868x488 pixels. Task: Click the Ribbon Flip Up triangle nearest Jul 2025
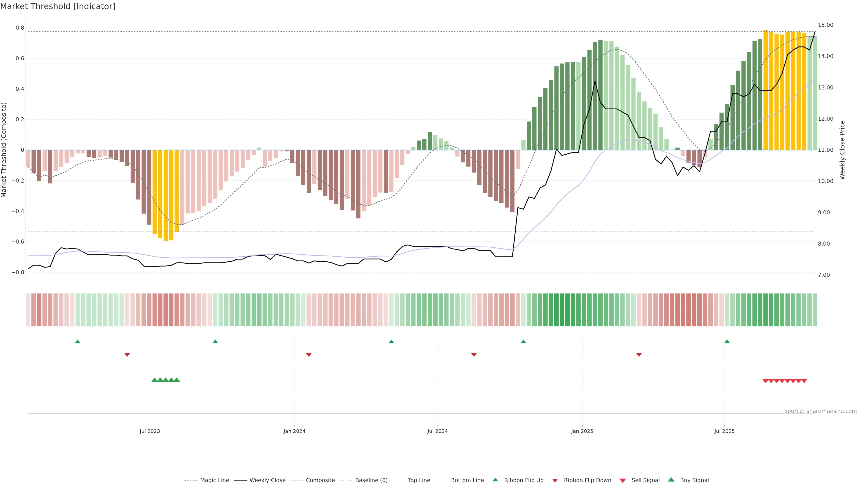point(727,342)
